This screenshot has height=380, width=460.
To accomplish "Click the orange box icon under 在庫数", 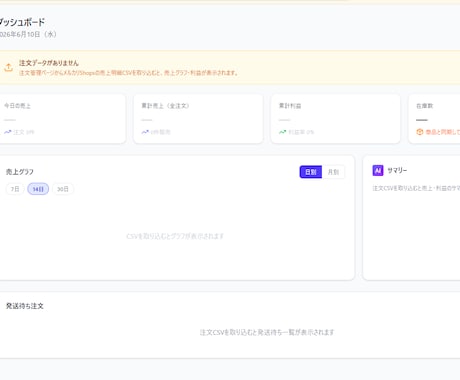I will coord(420,132).
